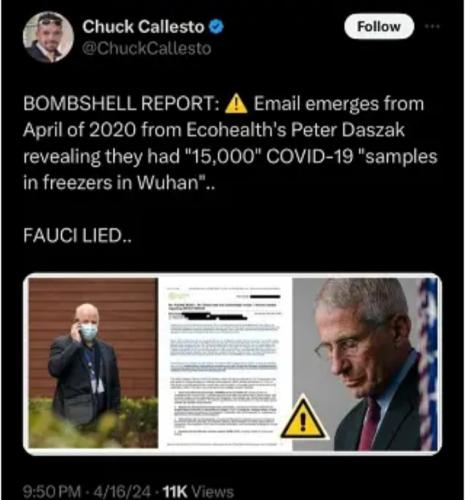Open Chuck Callesto's profile avatar
Image resolution: width=465 pixels, height=500 pixels.
coord(48,37)
